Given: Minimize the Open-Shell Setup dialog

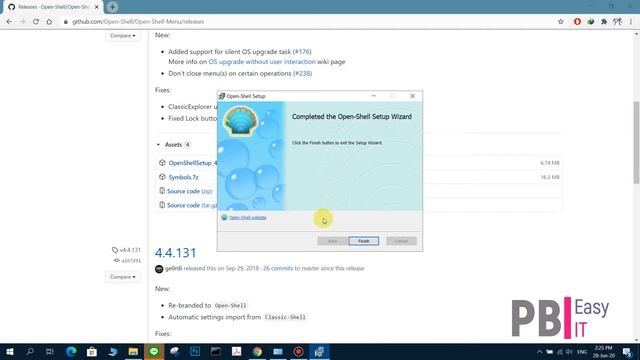Looking at the screenshot, I should pos(373,96).
